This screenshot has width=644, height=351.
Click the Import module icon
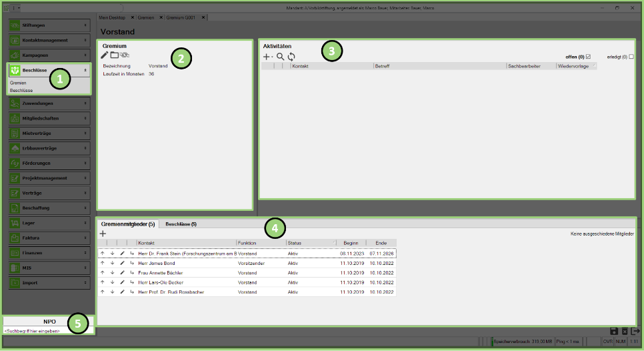(x=15, y=283)
